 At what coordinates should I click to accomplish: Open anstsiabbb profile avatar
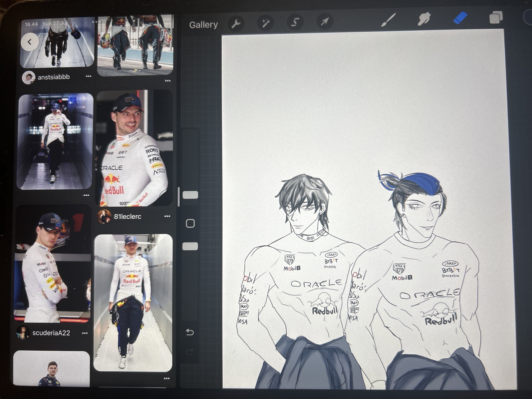pyautogui.click(x=29, y=77)
